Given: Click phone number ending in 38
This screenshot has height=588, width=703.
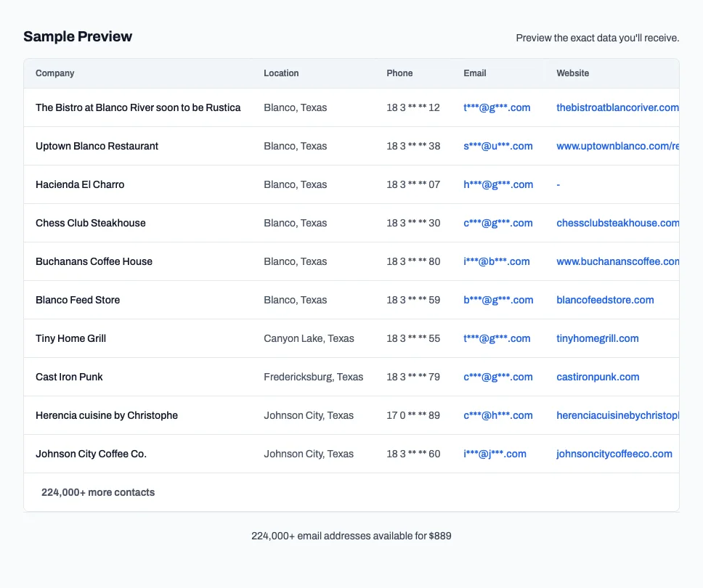Looking at the screenshot, I should point(413,146).
